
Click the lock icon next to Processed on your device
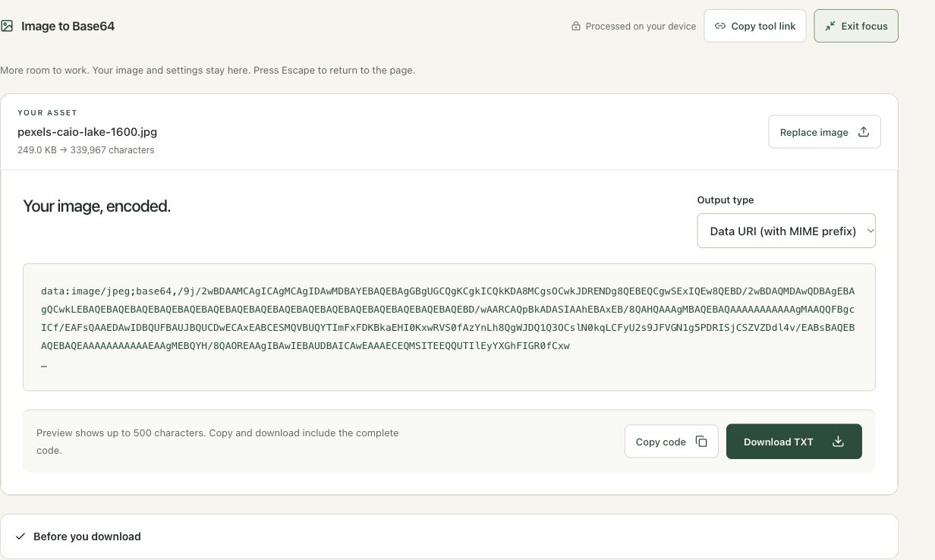click(x=576, y=26)
